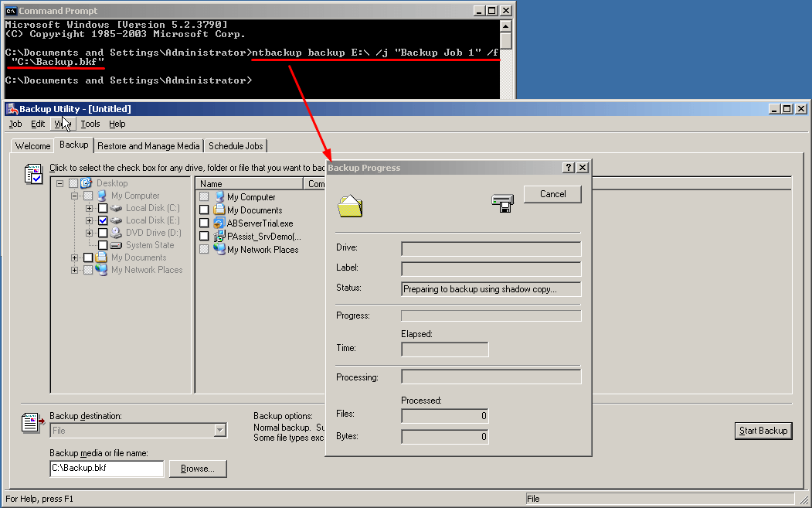Open the Backup destination dropdown

point(220,430)
